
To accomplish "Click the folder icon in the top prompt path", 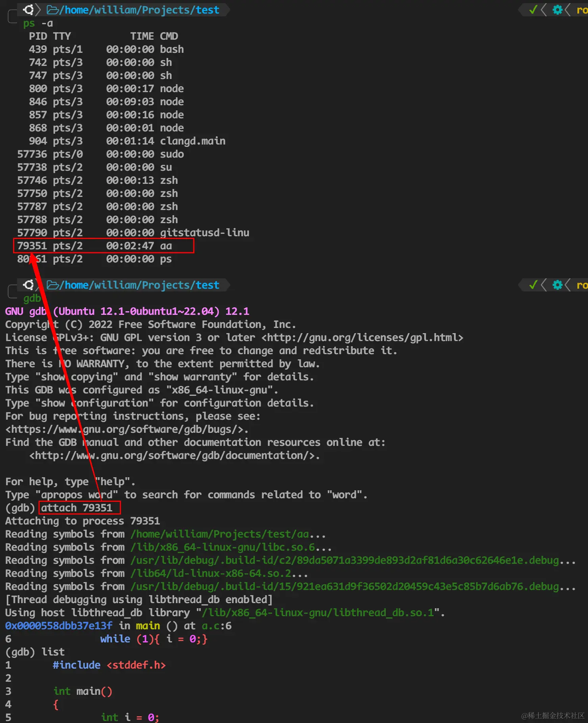I will point(53,10).
